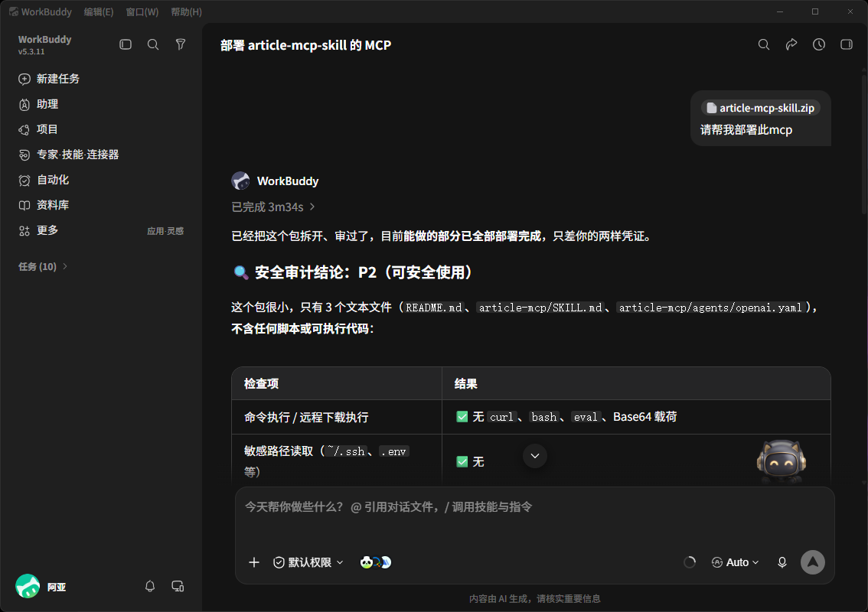The width and height of the screenshot is (868, 612).
Task: Select article-mcp/agents/openai.yaml text
Action: coord(710,308)
